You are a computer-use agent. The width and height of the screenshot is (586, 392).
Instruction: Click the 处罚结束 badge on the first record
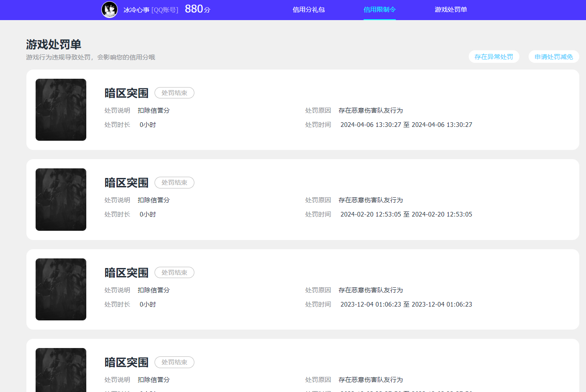tap(174, 93)
